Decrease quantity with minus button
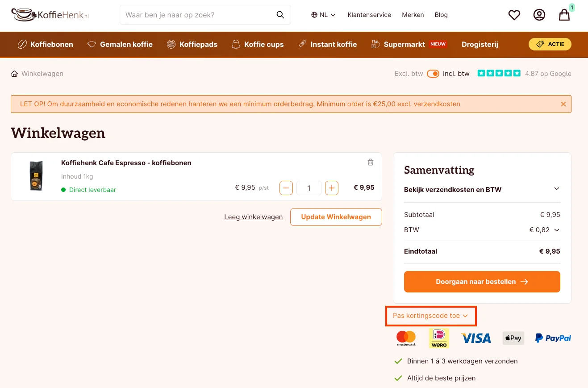 point(286,188)
